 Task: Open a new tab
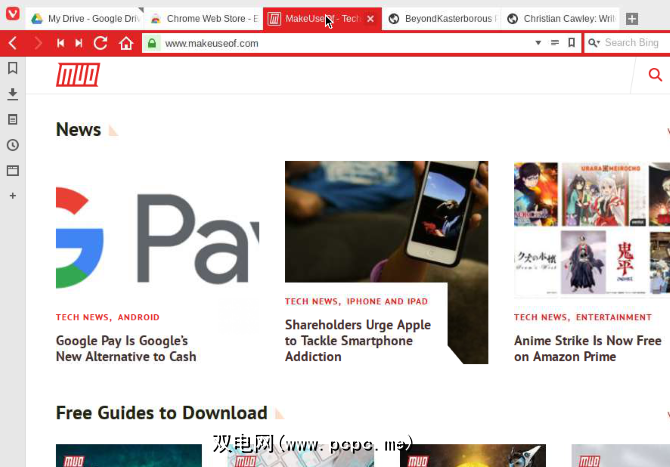(632, 19)
